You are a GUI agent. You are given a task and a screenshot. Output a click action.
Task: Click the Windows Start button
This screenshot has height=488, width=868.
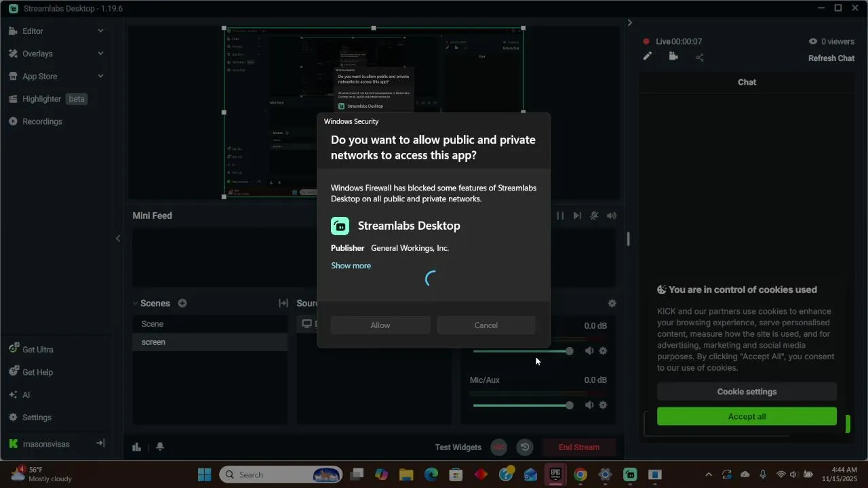204,474
